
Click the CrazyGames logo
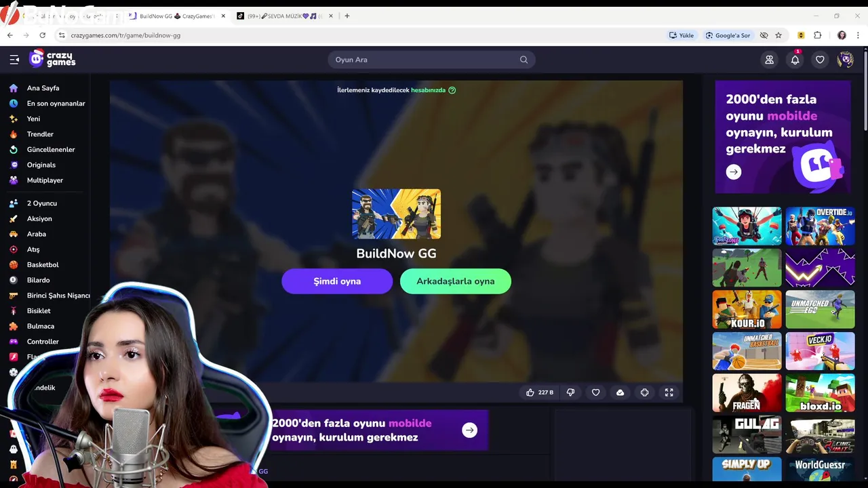tap(52, 59)
